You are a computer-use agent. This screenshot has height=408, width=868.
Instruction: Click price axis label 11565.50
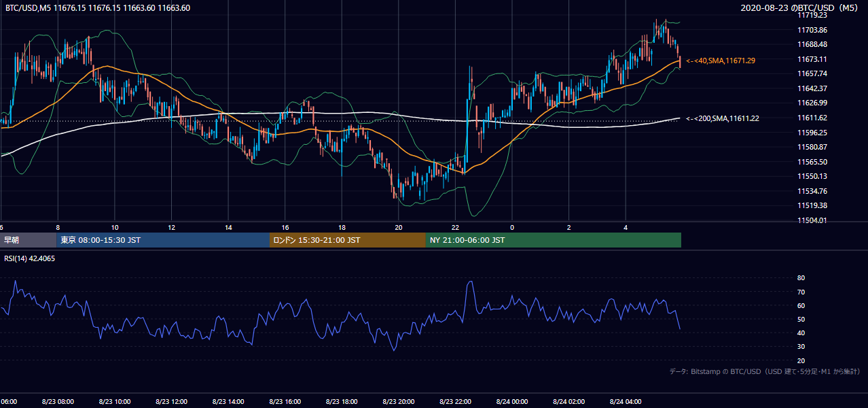812,162
